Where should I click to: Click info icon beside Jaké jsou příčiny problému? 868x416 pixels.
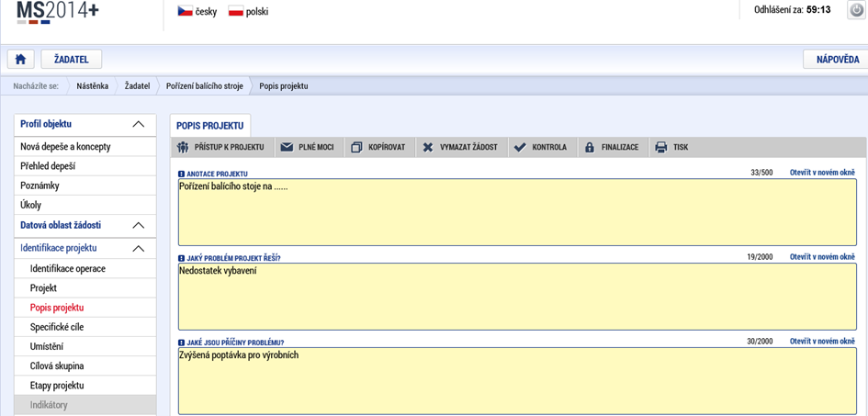[x=182, y=342]
